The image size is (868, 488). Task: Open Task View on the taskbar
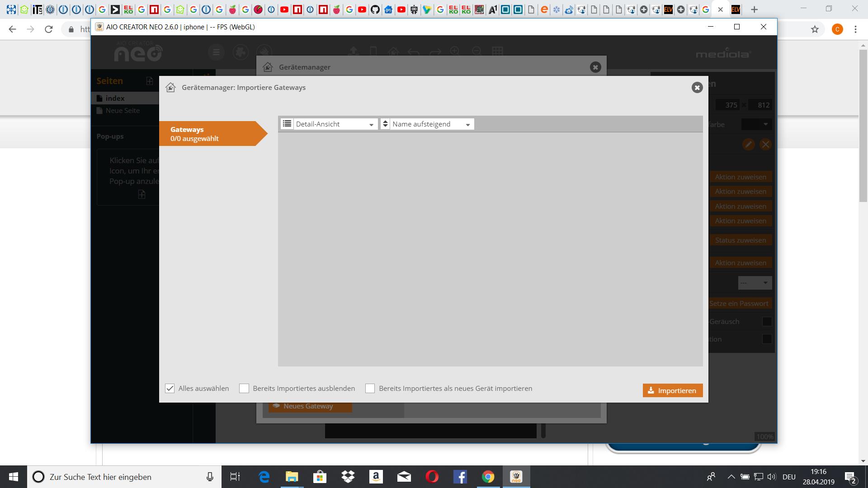(235, 477)
